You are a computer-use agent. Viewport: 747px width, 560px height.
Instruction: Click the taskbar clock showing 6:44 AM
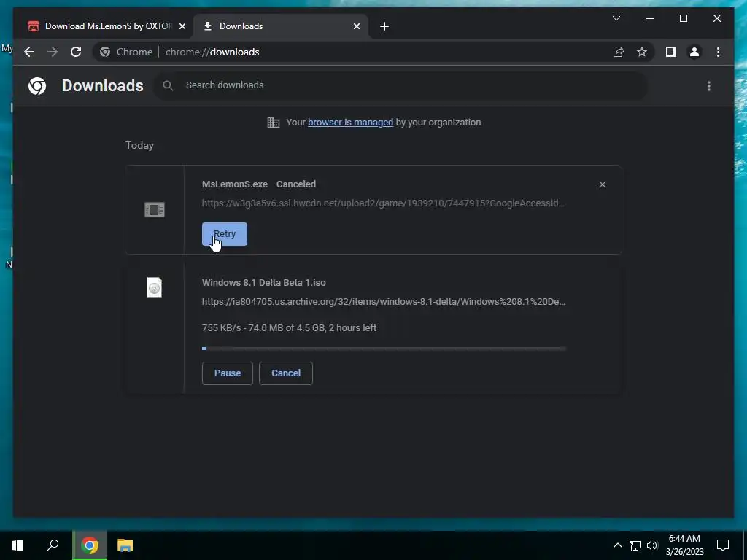pyautogui.click(x=684, y=545)
